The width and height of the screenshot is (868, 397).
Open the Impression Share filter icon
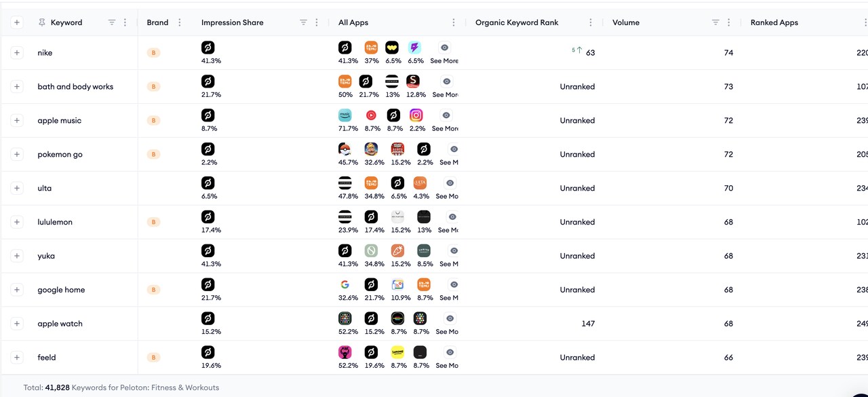pyautogui.click(x=304, y=22)
